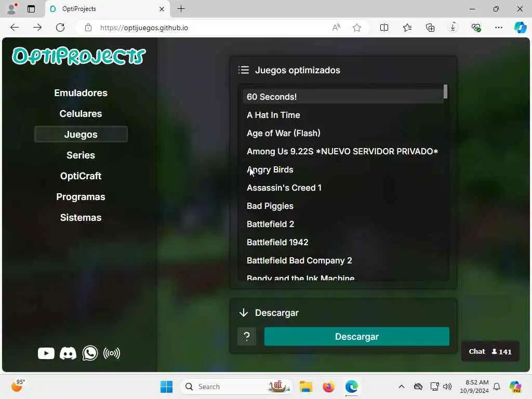Image resolution: width=532 pixels, height=399 pixels.
Task: Launch Firefox from taskbar
Action: [328, 387]
